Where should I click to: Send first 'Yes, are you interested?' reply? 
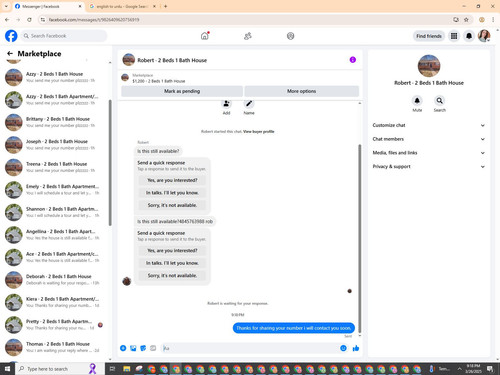pos(172,180)
